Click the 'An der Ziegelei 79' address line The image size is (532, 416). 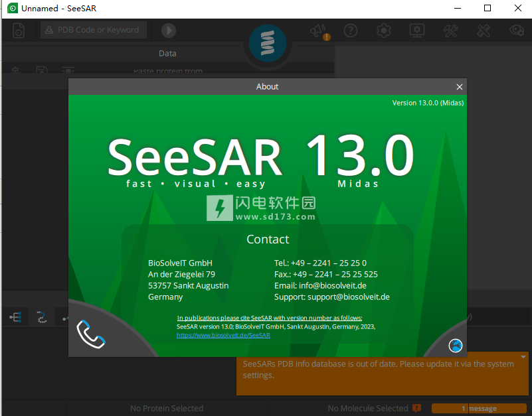(181, 274)
